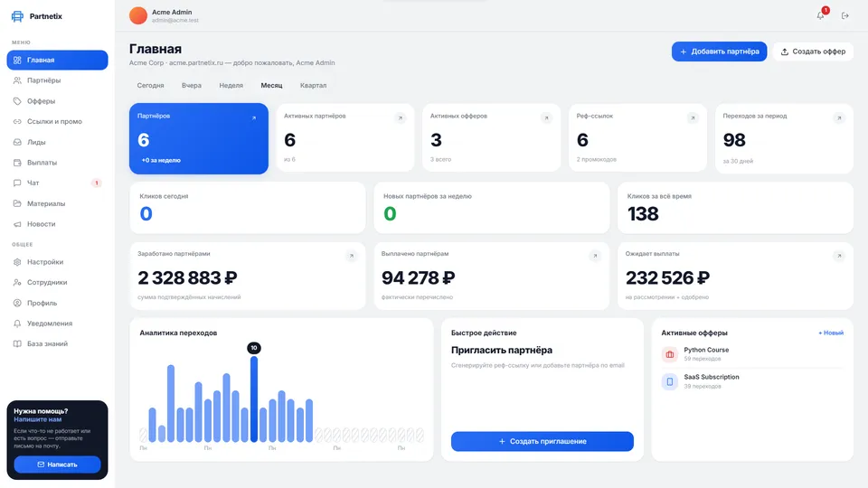
Task: Click the Кликов сегодня value 0
Action: tap(146, 213)
